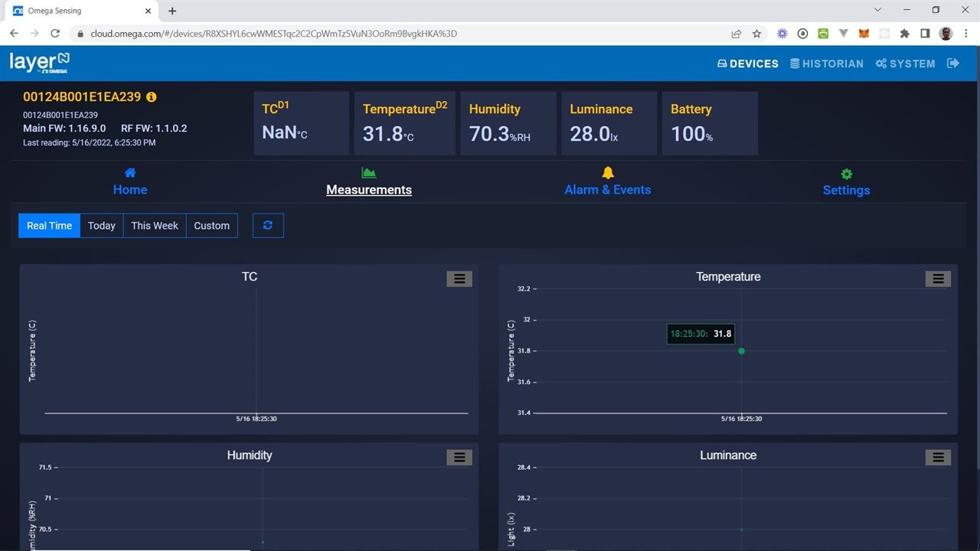
Task: Select the This Week range
Action: (155, 226)
